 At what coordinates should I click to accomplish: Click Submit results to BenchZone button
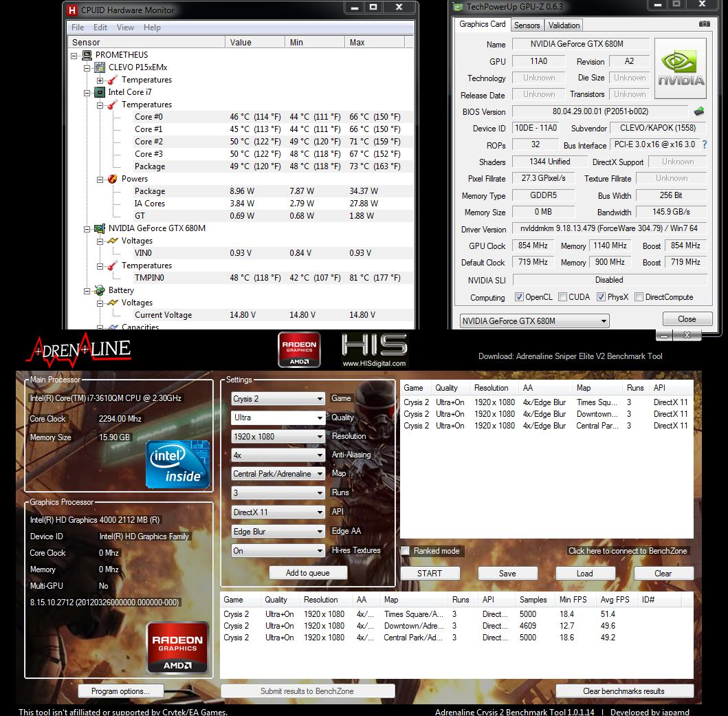pos(307,691)
